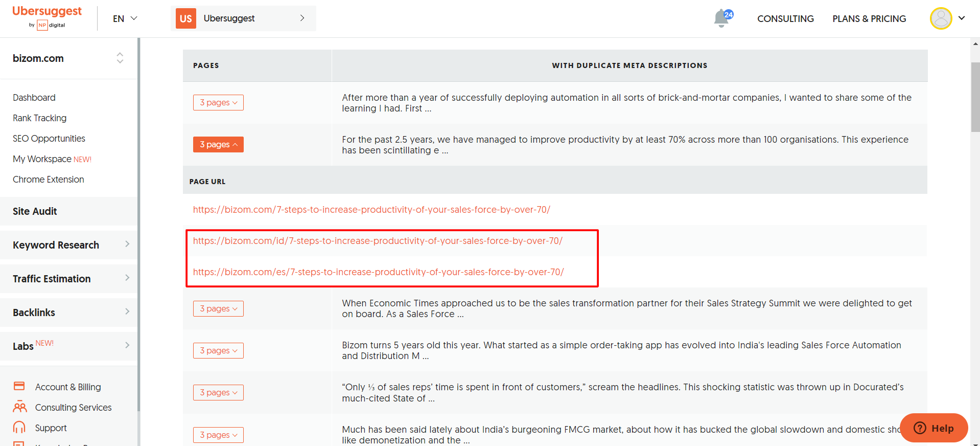
Task: Click the scrollbar up arrow
Action: coord(975,43)
